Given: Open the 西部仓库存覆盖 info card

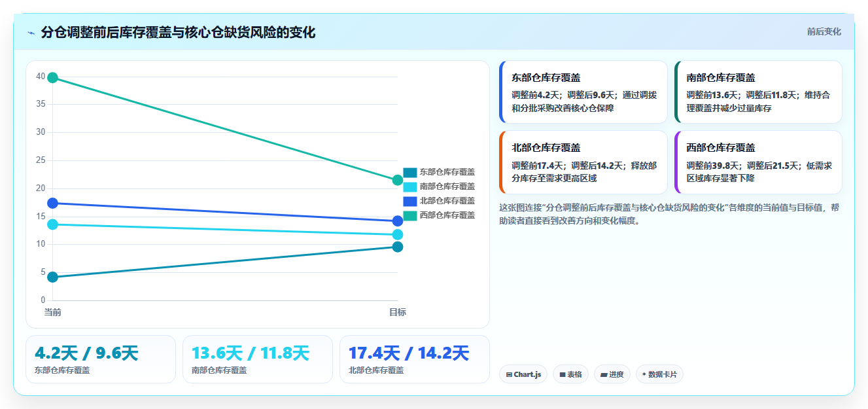Looking at the screenshot, I should (x=758, y=162).
